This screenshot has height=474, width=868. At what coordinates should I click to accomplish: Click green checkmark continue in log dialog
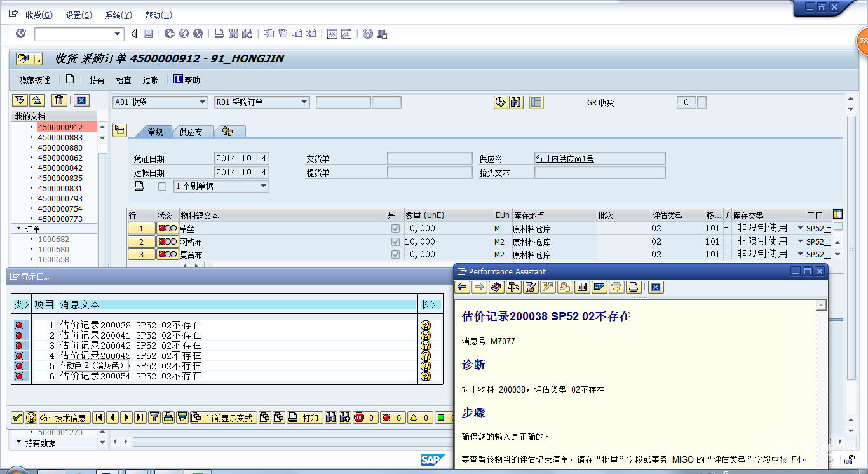[x=17, y=417]
